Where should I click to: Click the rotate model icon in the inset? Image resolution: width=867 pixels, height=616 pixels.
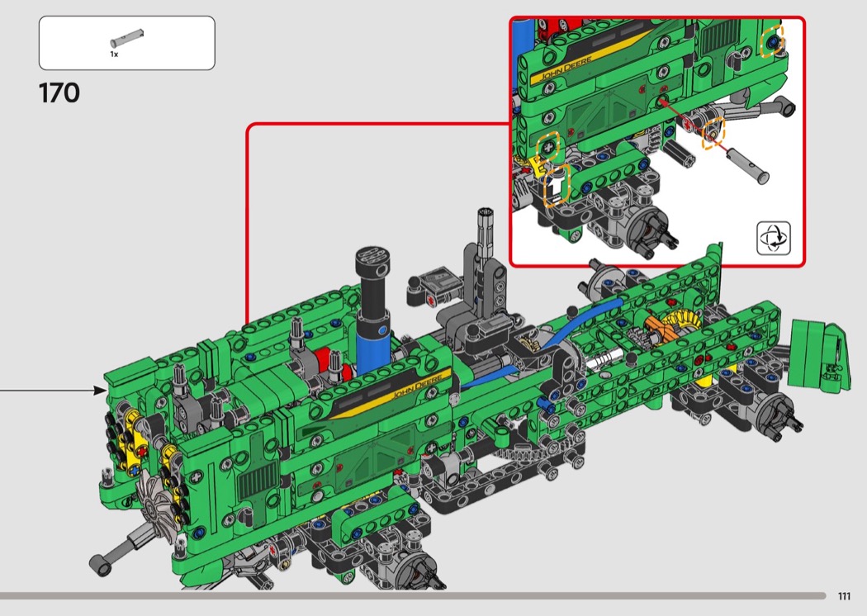click(x=774, y=237)
